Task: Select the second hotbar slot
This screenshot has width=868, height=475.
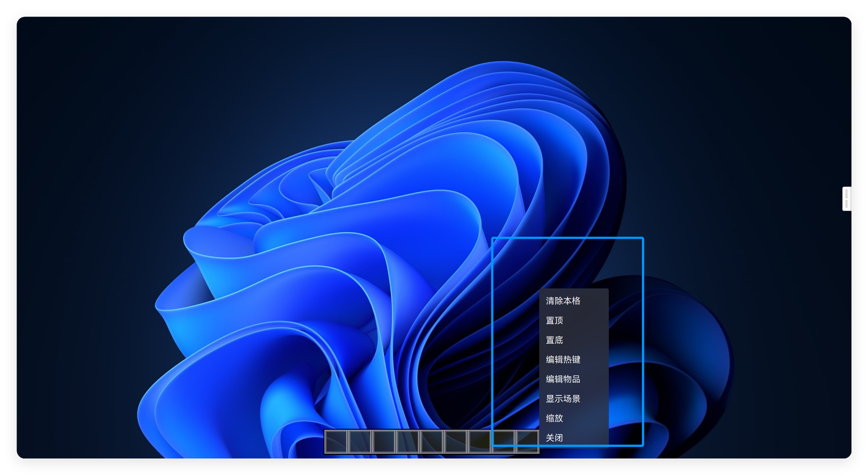Action: [361, 442]
